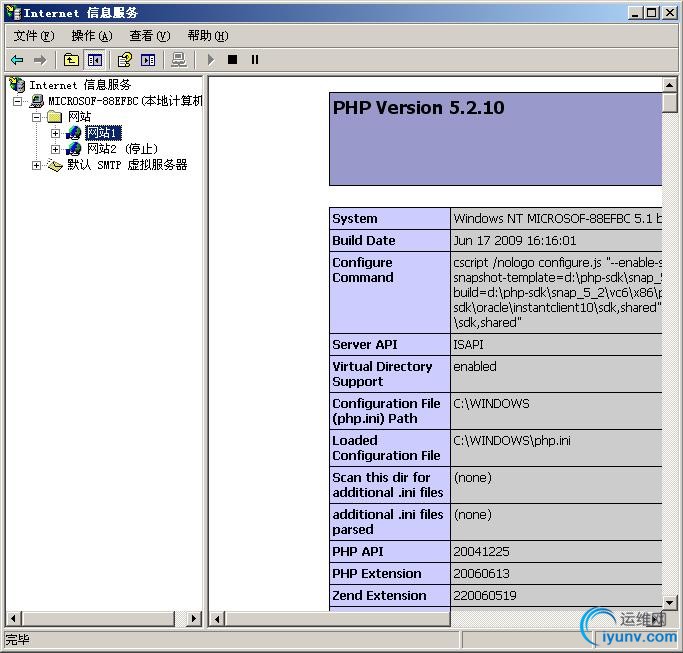Click the globe icon next to 网站2 (停止)
The height and width of the screenshot is (653, 683).
point(73,149)
